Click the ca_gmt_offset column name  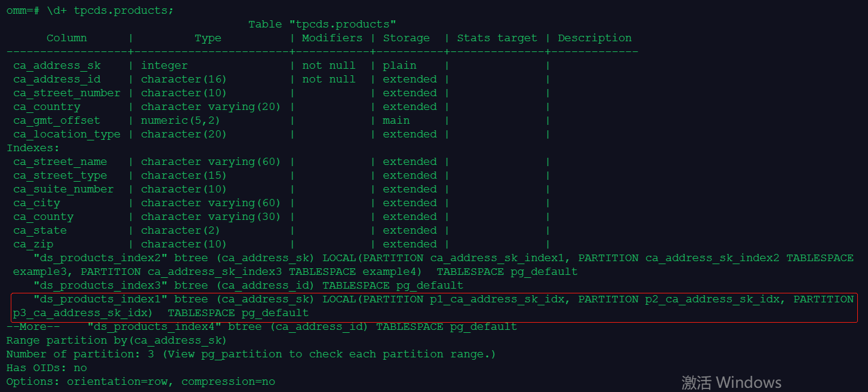click(57, 121)
